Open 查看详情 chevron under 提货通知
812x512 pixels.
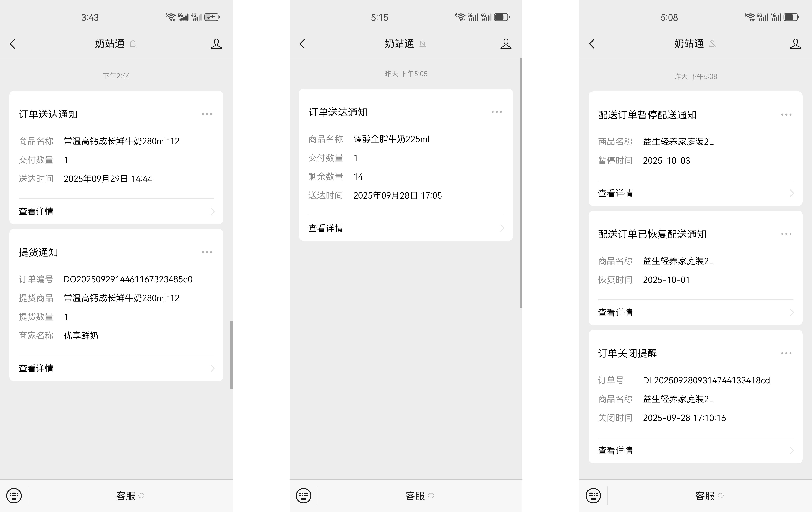click(212, 368)
